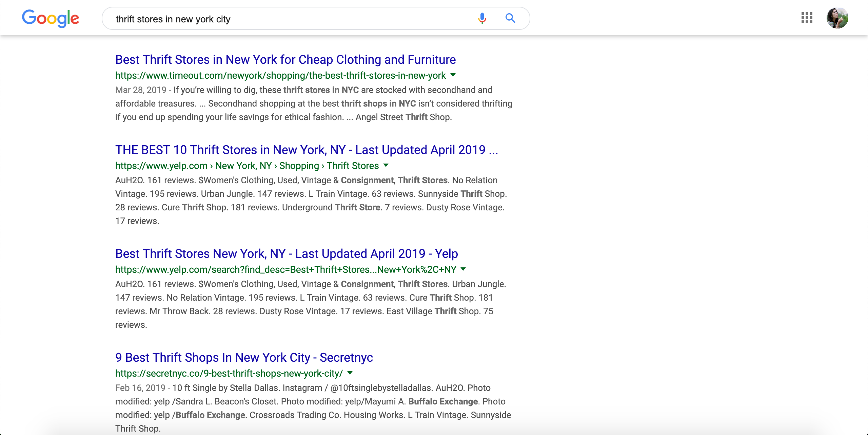This screenshot has height=435, width=868.
Task: Open the dropdown arrow next to the secretnyc.co URL
Action: click(x=350, y=373)
